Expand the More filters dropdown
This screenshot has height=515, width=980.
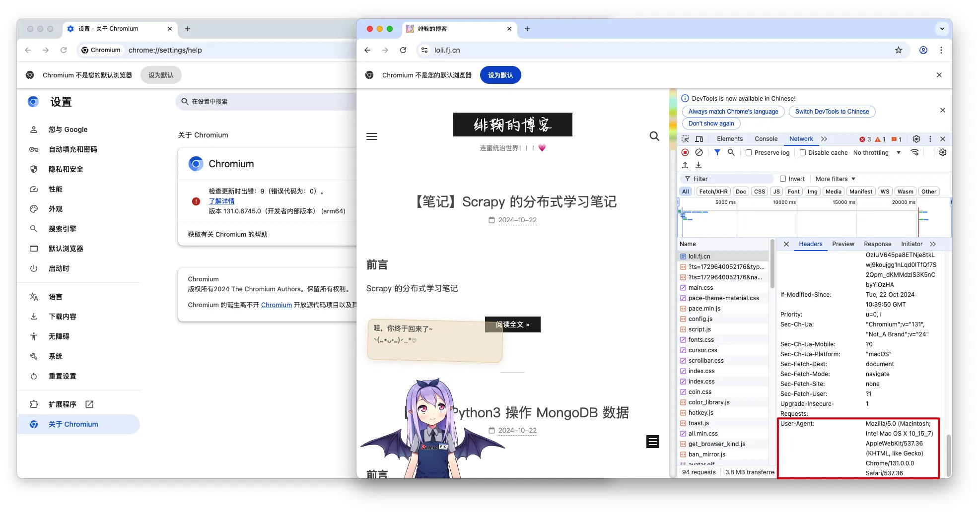click(836, 179)
